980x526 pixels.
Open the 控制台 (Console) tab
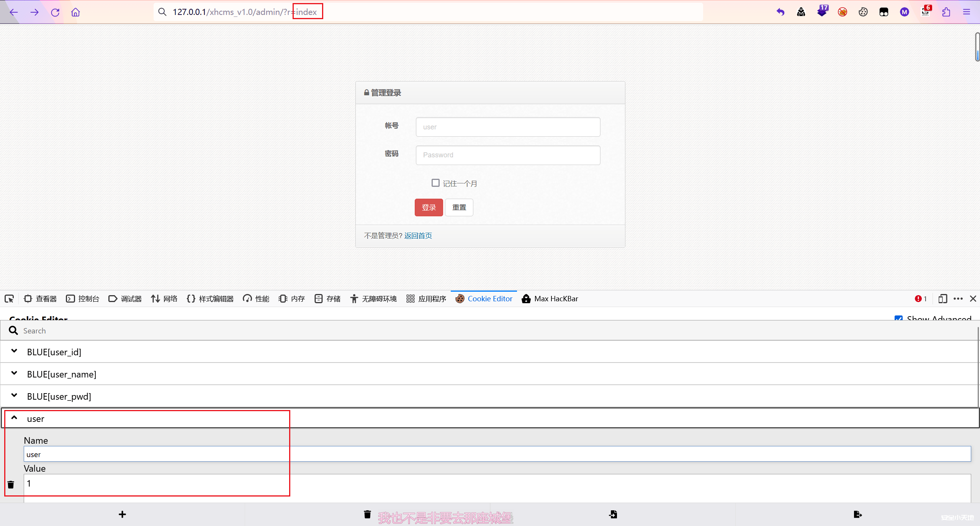click(83, 299)
